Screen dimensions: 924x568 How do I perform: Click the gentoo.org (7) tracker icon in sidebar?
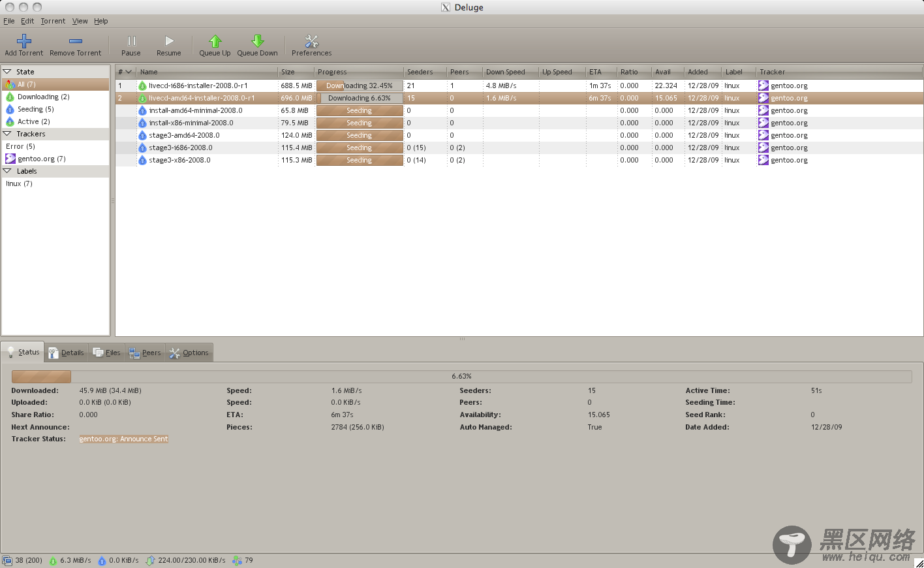[x=10, y=159]
